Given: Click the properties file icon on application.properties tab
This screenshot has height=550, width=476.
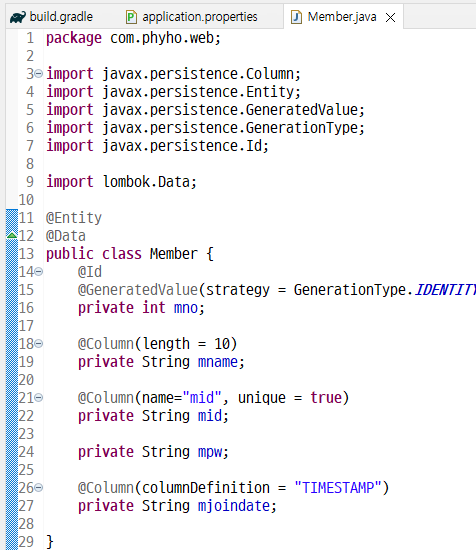Looking at the screenshot, I should click(131, 17).
